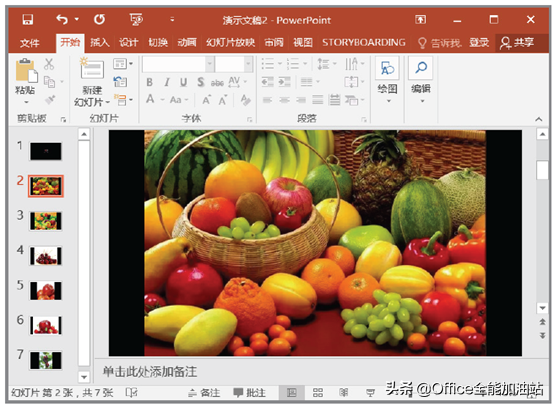Click the 告诉我 search box
This screenshot has width=554, height=407.
tap(440, 43)
